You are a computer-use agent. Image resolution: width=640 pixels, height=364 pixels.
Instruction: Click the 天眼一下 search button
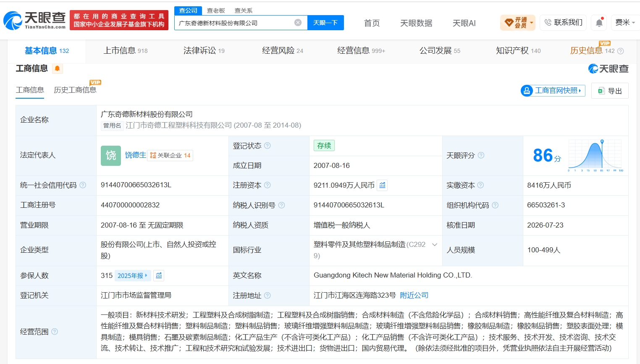[325, 23]
